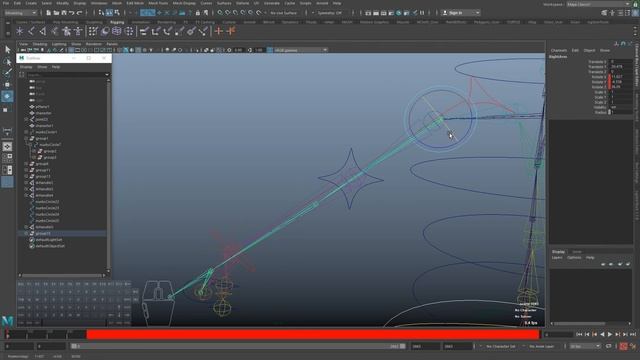Image resolution: width=640 pixels, height=360 pixels.
Task: Open HumanIK from the rigging shelf
Action: pyautogui.click(x=78, y=31)
